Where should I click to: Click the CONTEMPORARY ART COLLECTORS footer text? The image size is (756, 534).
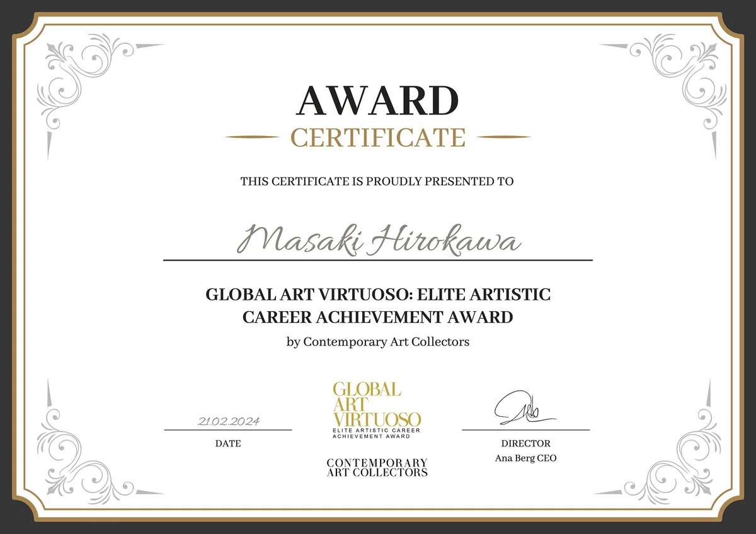click(377, 467)
